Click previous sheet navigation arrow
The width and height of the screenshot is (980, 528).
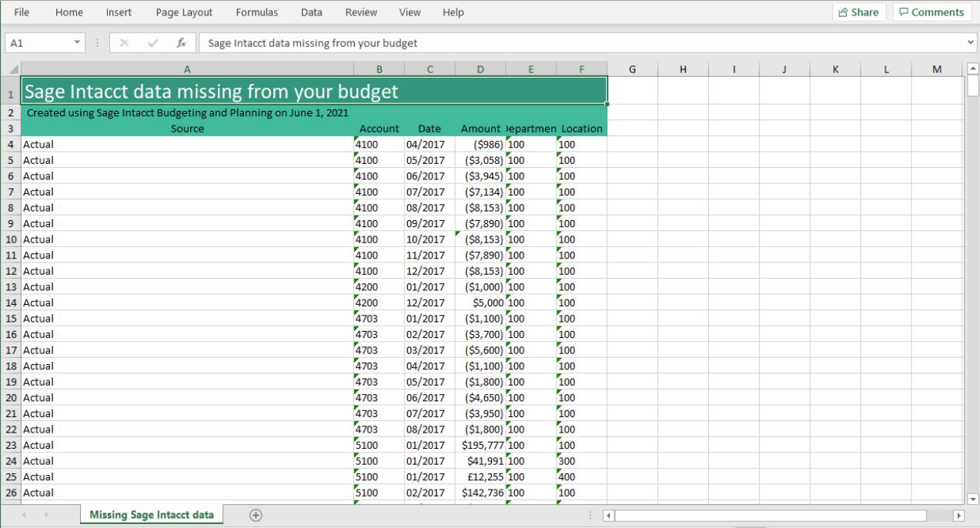(24, 515)
